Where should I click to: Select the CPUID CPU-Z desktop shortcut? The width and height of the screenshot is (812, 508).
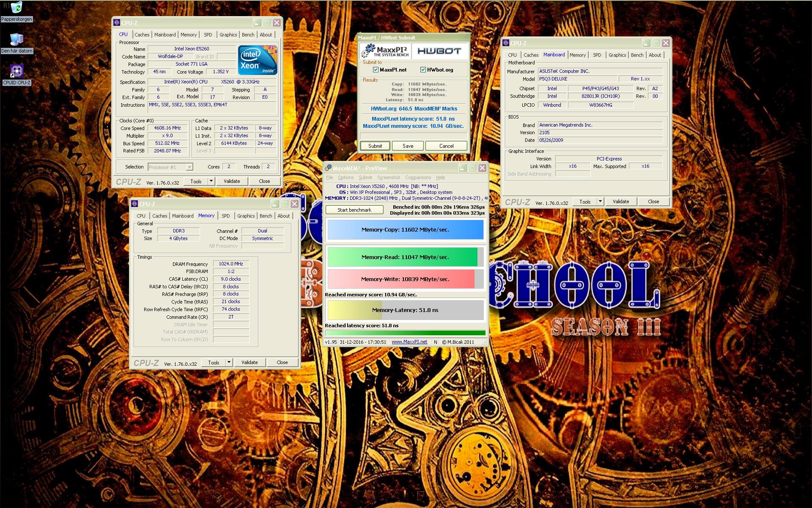(16, 75)
